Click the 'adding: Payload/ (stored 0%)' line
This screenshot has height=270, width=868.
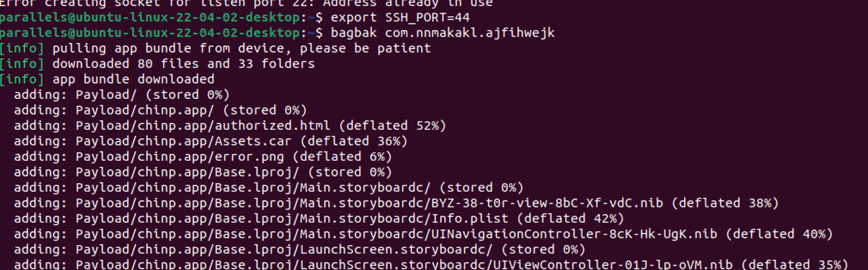pyautogui.click(x=122, y=95)
